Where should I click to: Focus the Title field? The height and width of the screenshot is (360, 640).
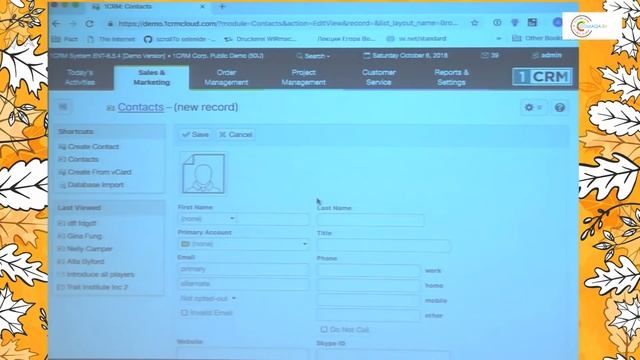tap(384, 246)
